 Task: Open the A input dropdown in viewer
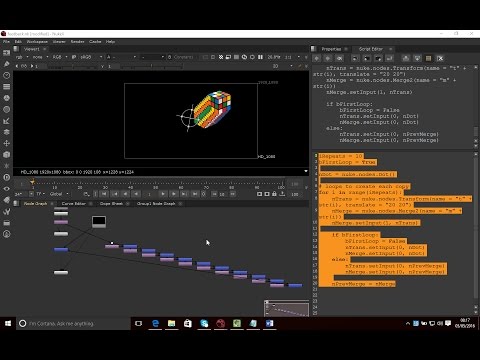click(121, 57)
